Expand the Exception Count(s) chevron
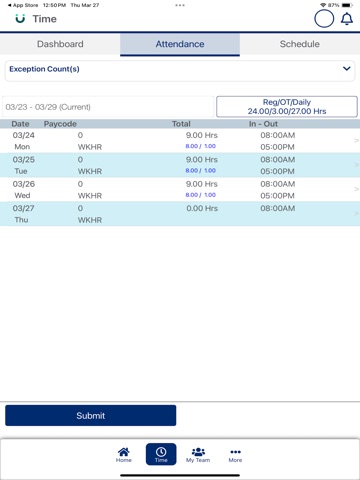The width and height of the screenshot is (360, 480). [347, 68]
